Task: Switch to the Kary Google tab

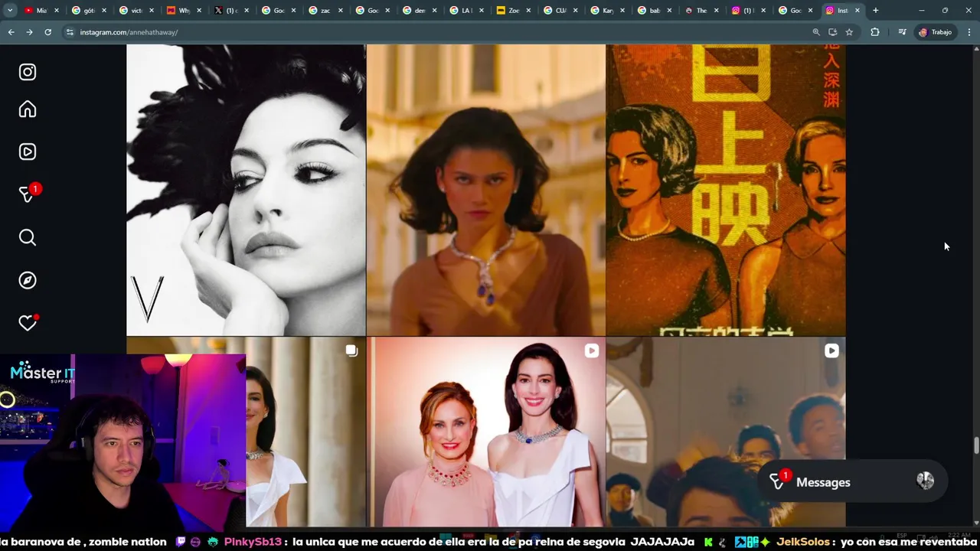Action: click(x=607, y=11)
